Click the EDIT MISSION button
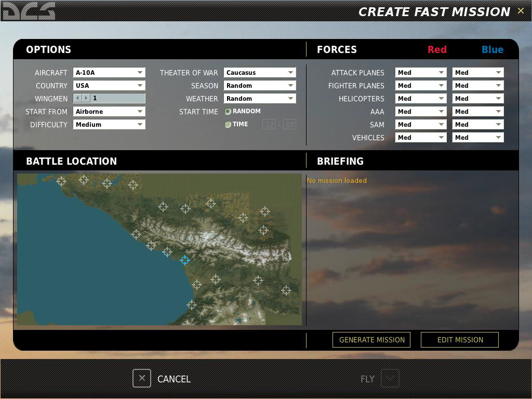532x399 pixels. click(x=460, y=340)
